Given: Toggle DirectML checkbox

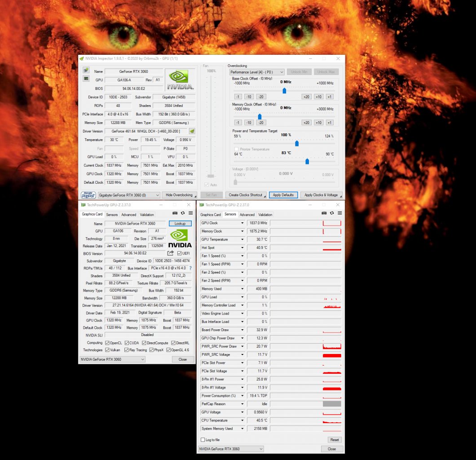Looking at the screenshot, I should pos(173,343).
